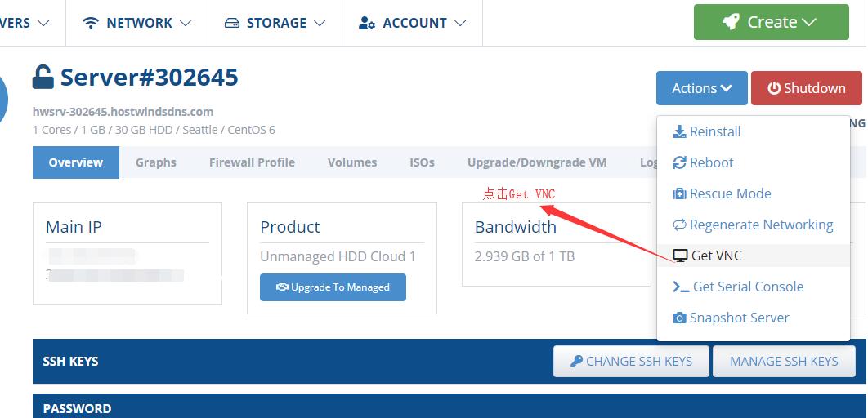Click the Snapshot Server camera icon
Screen dimensions: 868x418
coord(679,318)
